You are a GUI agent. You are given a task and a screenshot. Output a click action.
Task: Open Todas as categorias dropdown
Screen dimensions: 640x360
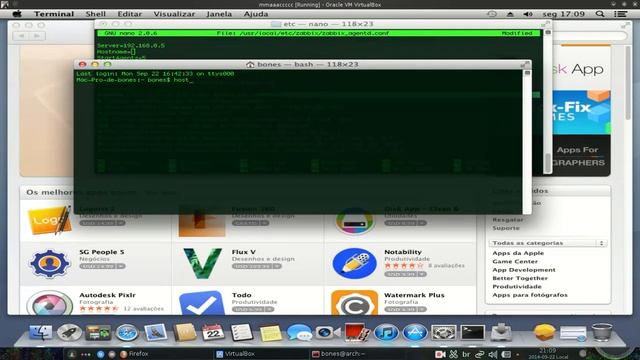[x=548, y=243]
